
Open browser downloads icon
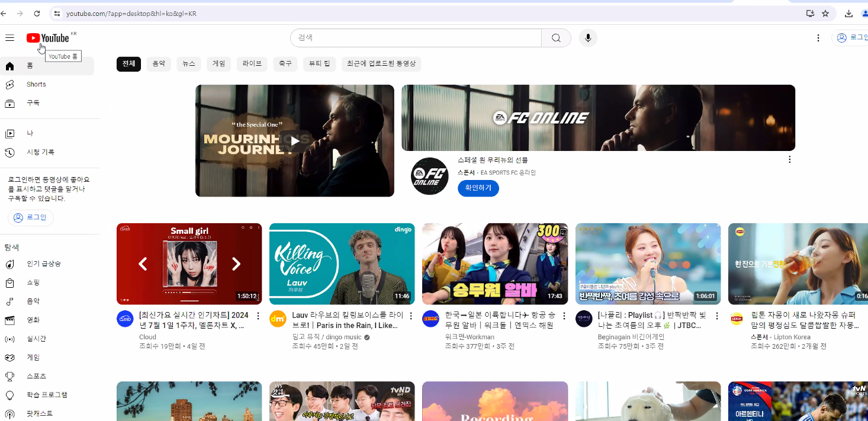848,13
